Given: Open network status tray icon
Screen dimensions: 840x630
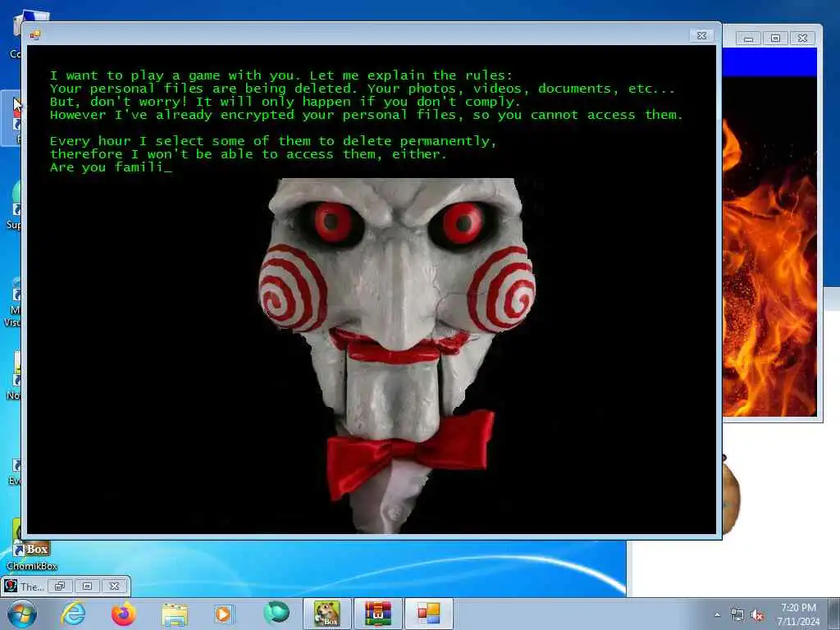Looking at the screenshot, I should click(737, 615).
